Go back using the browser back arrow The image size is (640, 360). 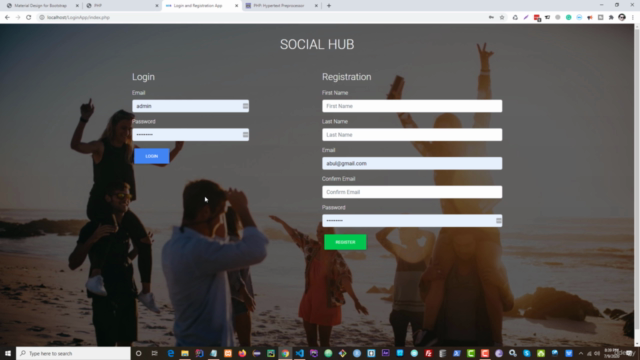(x=7, y=18)
